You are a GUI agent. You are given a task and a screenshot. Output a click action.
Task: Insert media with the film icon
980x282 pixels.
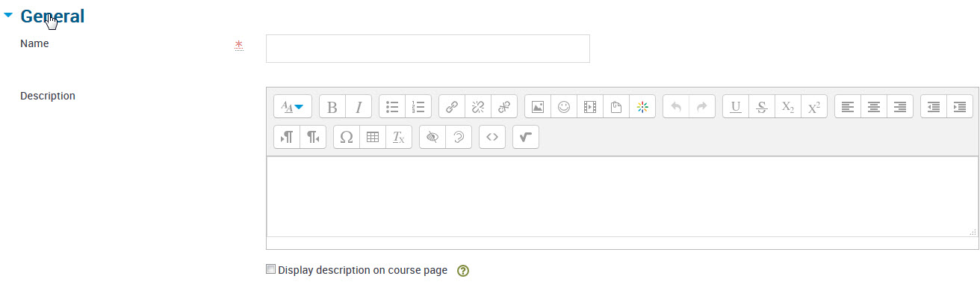(x=590, y=107)
